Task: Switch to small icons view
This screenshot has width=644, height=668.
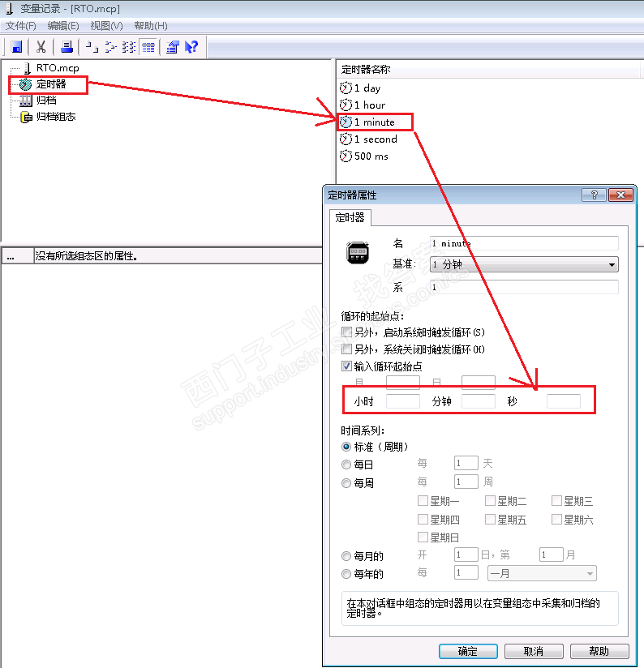Action: tap(111, 47)
